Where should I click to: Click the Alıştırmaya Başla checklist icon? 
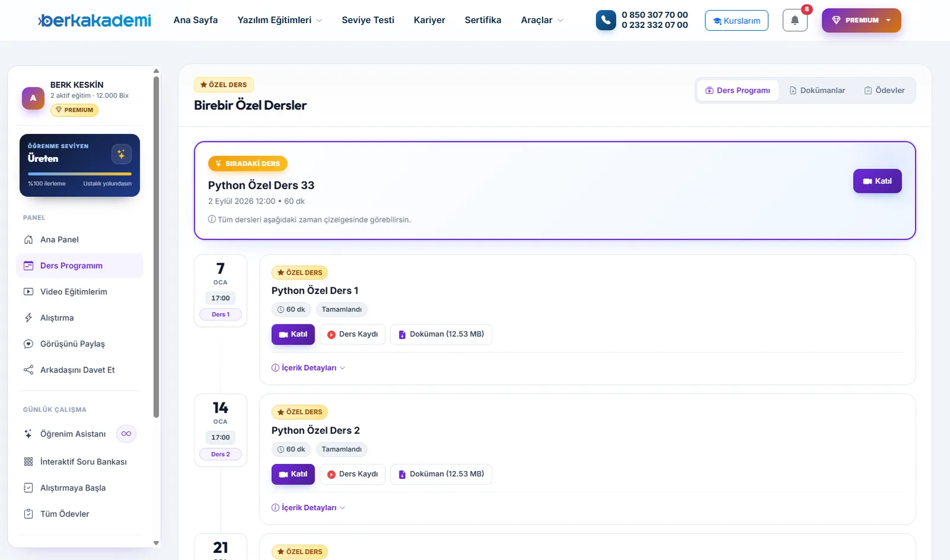pos(28,488)
